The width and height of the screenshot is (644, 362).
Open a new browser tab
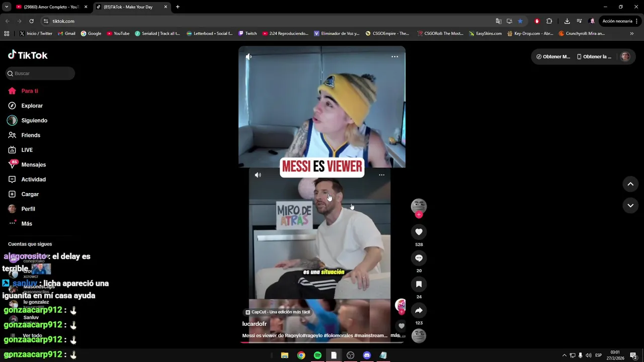click(178, 7)
